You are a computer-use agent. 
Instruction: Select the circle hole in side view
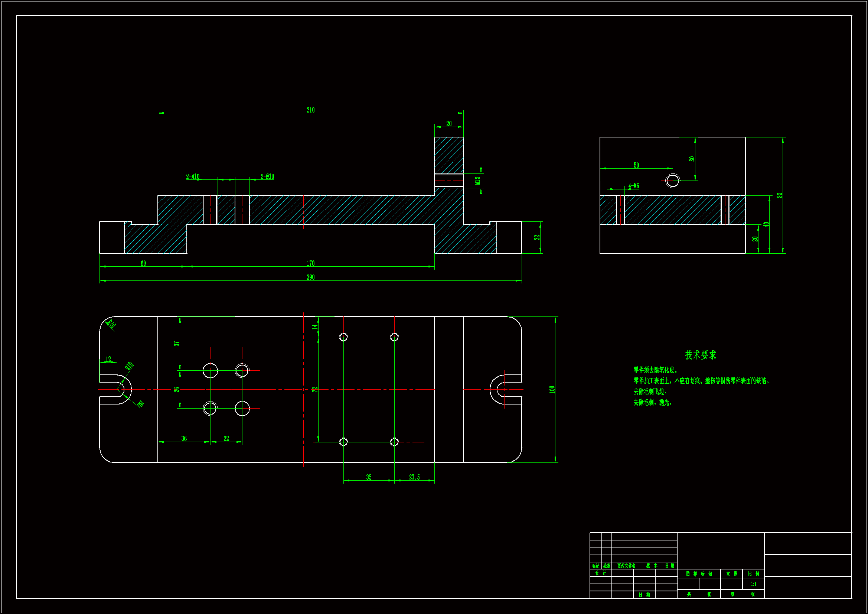point(673,181)
